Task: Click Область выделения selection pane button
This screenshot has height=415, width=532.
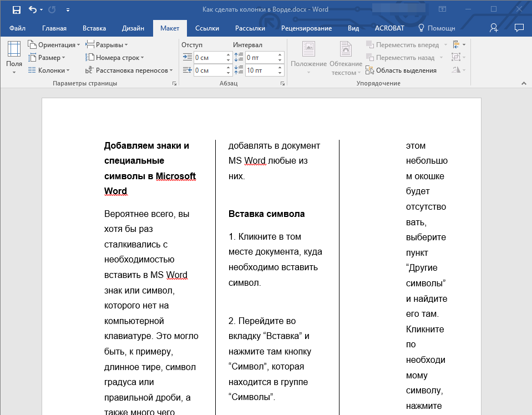Action: (x=402, y=70)
